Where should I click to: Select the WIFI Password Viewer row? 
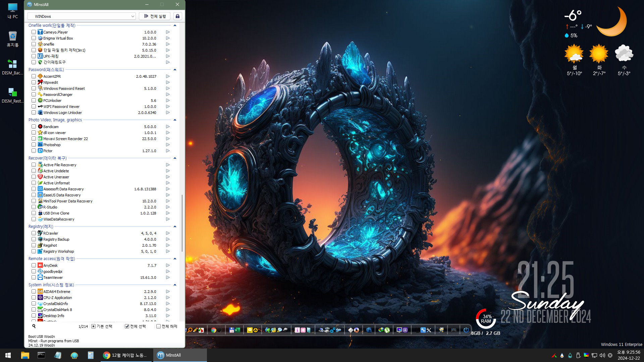[101, 107]
